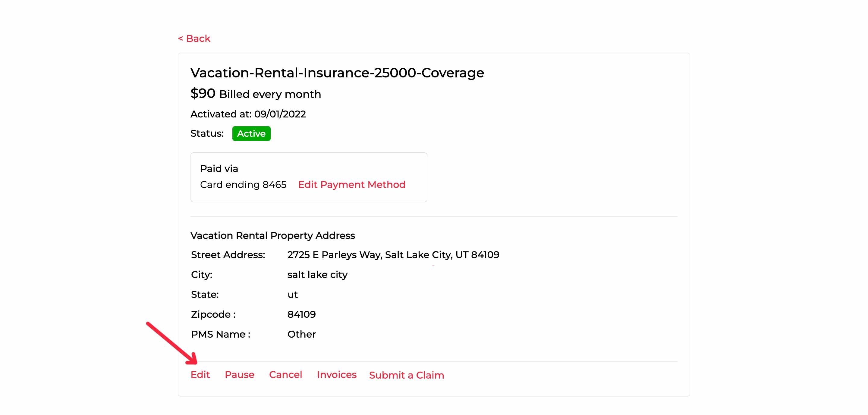This screenshot has height=415, width=868.
Task: Click the 'State:' label
Action: pyautogui.click(x=205, y=295)
